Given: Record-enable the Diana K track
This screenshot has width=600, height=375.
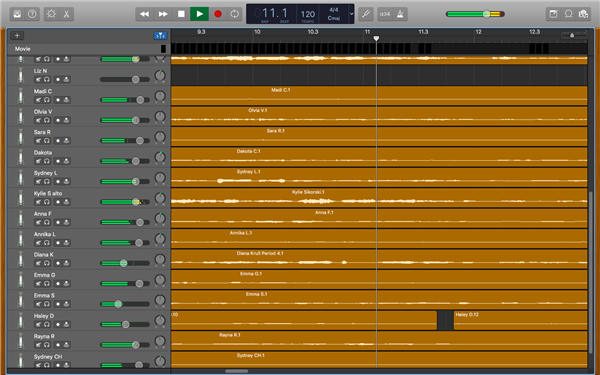Looking at the screenshot, I should pyautogui.click(x=58, y=263).
